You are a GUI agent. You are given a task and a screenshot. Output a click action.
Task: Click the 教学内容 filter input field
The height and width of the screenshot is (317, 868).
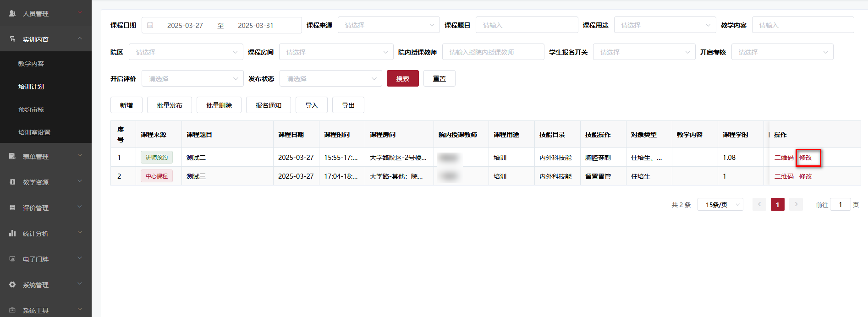(x=803, y=25)
